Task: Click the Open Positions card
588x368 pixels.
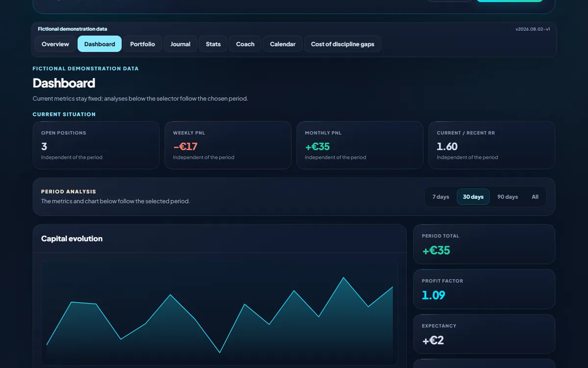Action: coord(96,145)
